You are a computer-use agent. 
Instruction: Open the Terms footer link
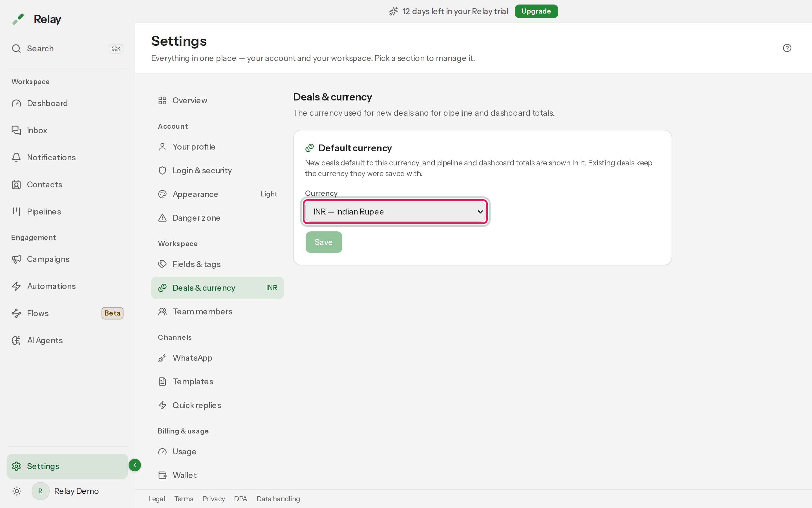(x=184, y=499)
